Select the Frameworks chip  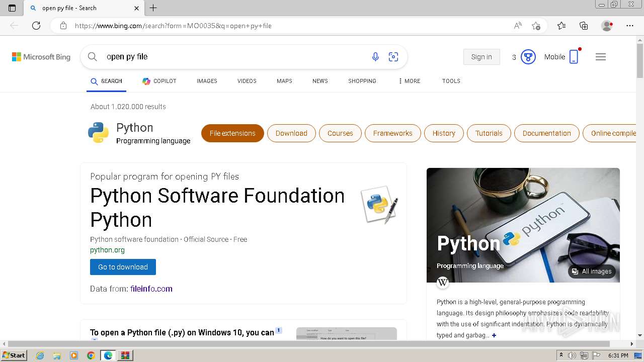pos(392,133)
